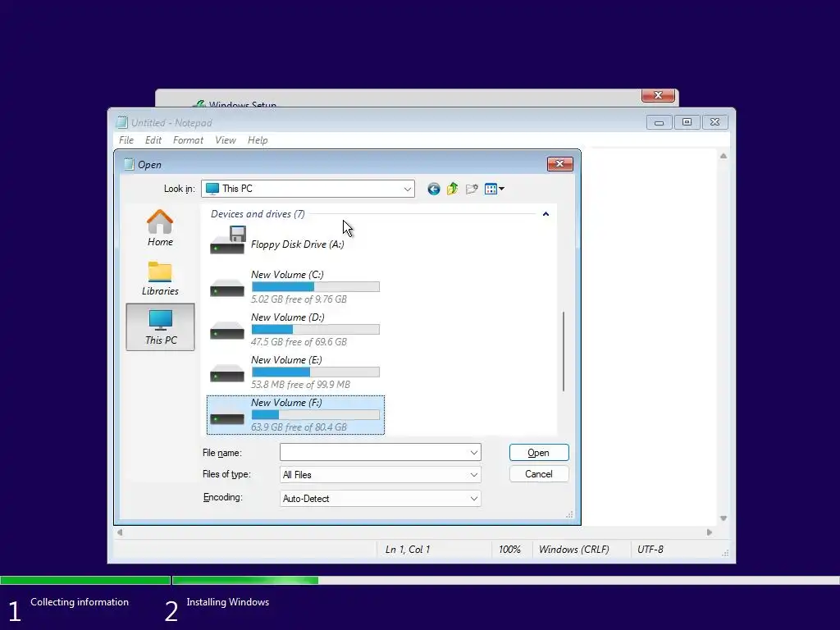
Task: Minimize the Notepad window
Action: coord(659,122)
